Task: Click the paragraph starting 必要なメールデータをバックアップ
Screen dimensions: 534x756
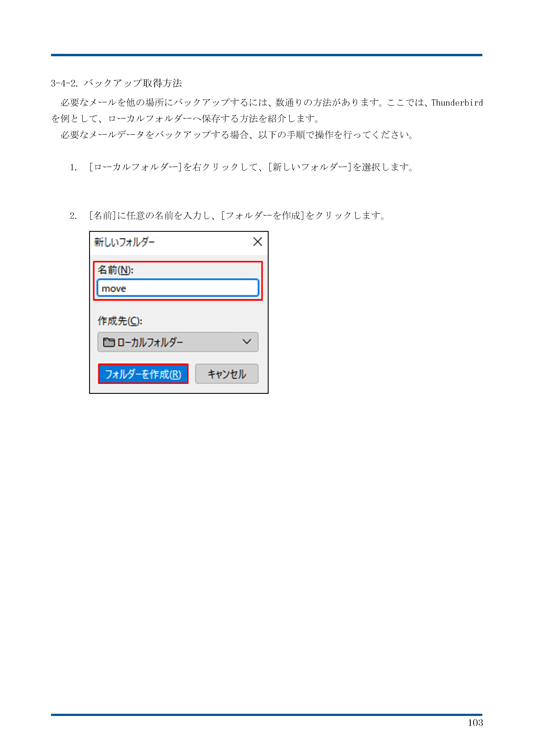Action: (237, 135)
